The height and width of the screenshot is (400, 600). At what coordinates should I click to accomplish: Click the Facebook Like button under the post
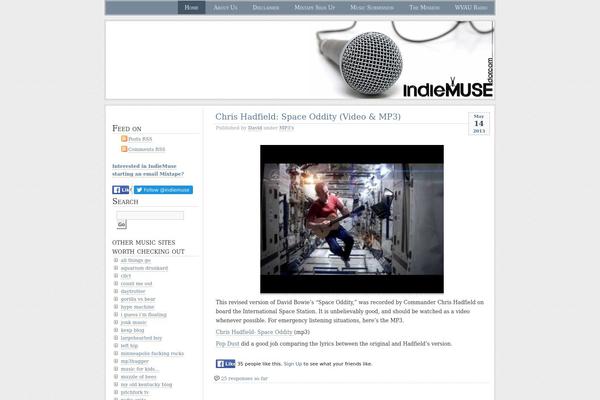225,364
